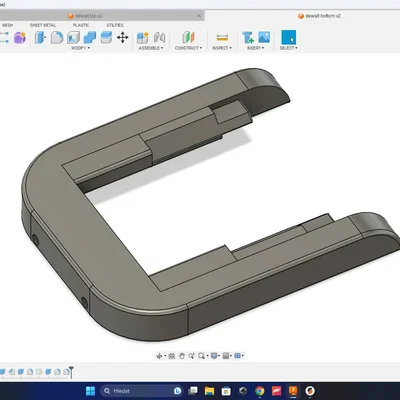
Task: Click the Combine bodies tool
Action: coord(90,37)
